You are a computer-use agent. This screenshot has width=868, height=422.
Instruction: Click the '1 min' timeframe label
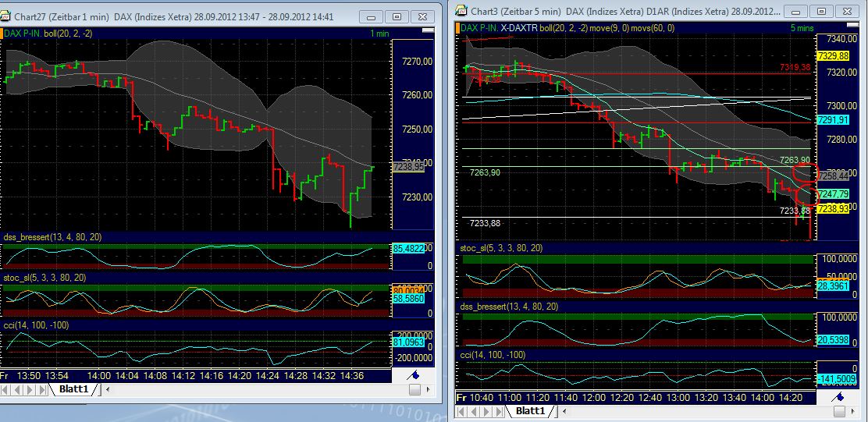click(379, 34)
